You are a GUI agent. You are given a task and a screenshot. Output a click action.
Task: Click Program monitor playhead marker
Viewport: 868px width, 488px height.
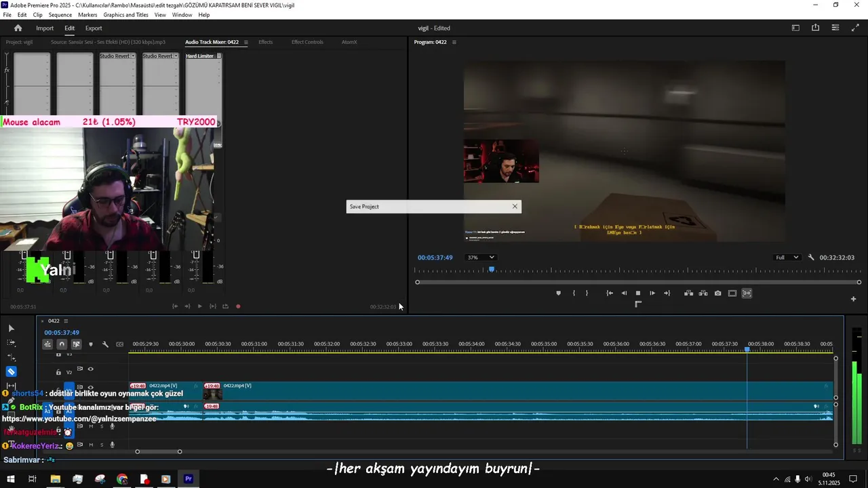click(x=492, y=270)
